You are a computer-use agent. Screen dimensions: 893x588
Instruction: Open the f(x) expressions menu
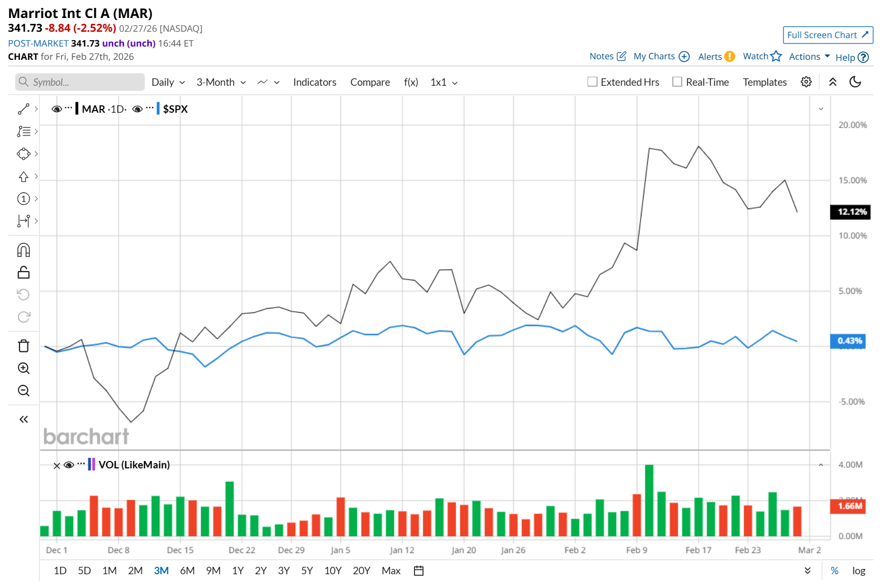click(411, 82)
